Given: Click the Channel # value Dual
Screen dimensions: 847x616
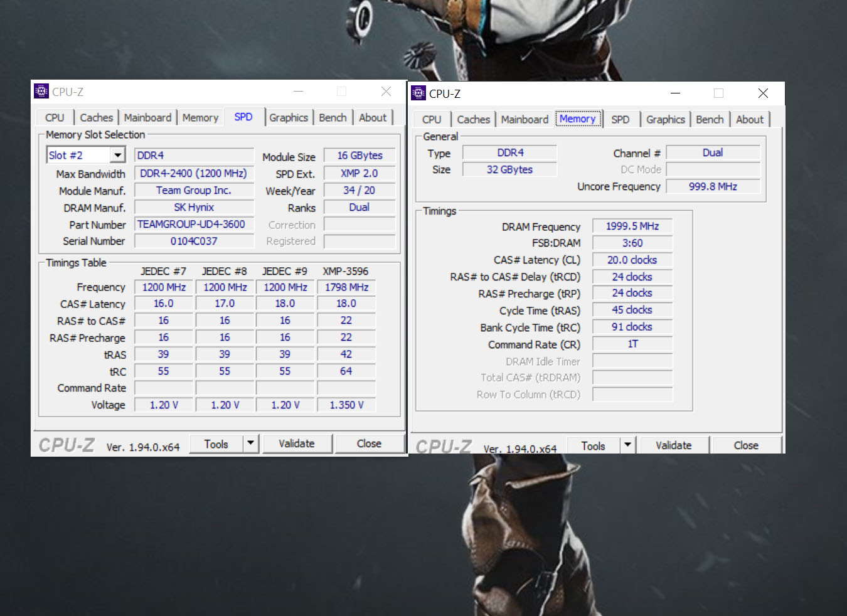Looking at the screenshot, I should 713,152.
